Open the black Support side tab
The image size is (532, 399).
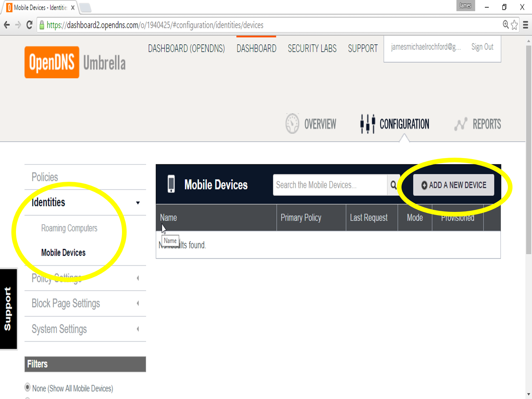pos(9,309)
